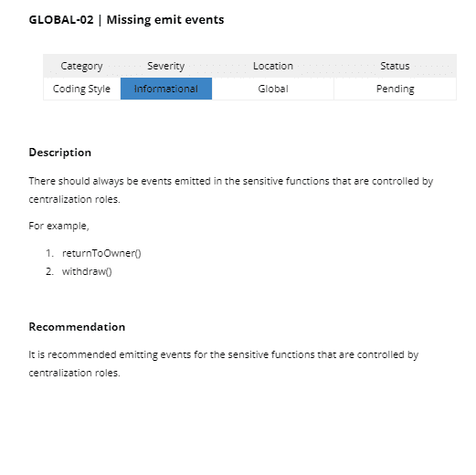476x475 pixels.
Task: Select the Category column header
Action: pos(81,66)
